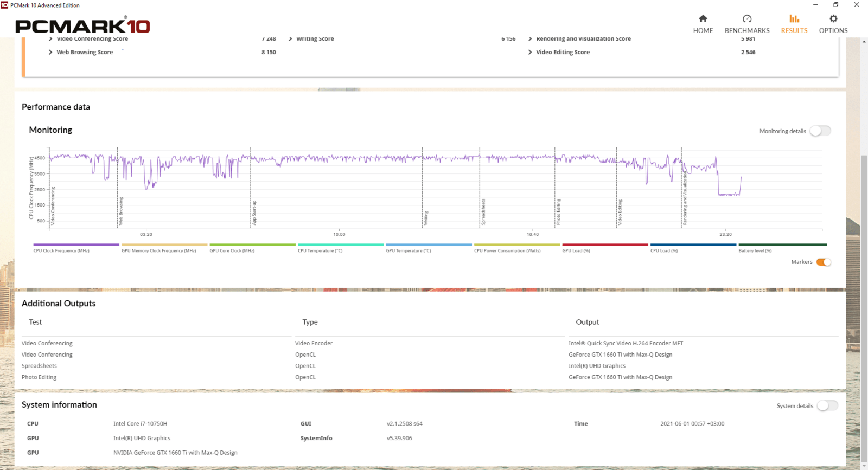Click the Writing marker in chart
This screenshot has width=868, height=470.
coord(426,218)
